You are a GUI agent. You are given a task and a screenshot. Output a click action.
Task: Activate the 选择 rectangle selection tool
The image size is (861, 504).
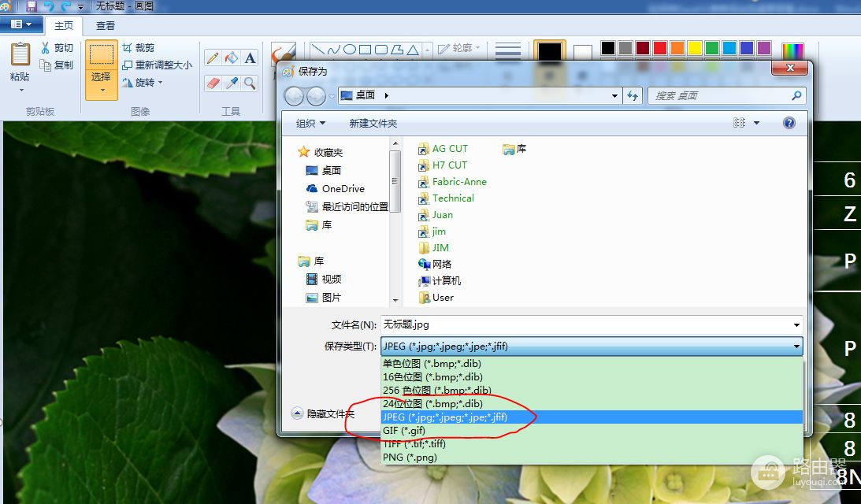click(101, 54)
